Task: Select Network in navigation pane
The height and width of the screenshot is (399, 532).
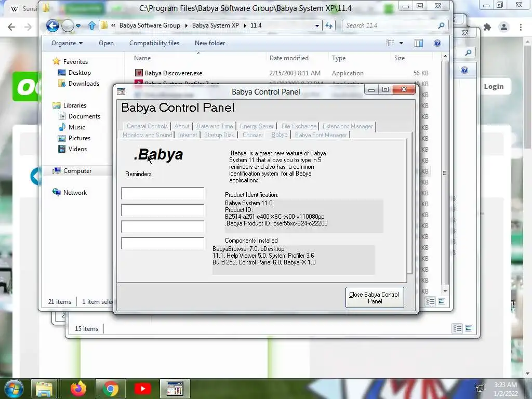Action: [70, 193]
